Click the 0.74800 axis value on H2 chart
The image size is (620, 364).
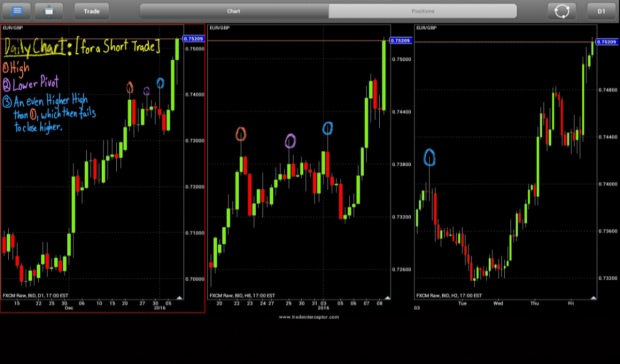pyautogui.click(x=608, y=90)
